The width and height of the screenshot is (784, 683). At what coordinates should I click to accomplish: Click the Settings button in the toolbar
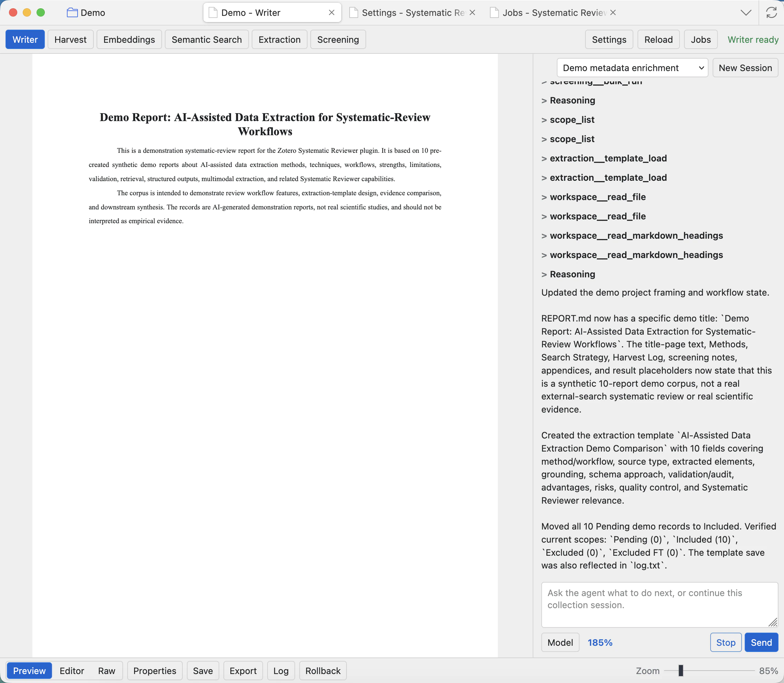609,40
